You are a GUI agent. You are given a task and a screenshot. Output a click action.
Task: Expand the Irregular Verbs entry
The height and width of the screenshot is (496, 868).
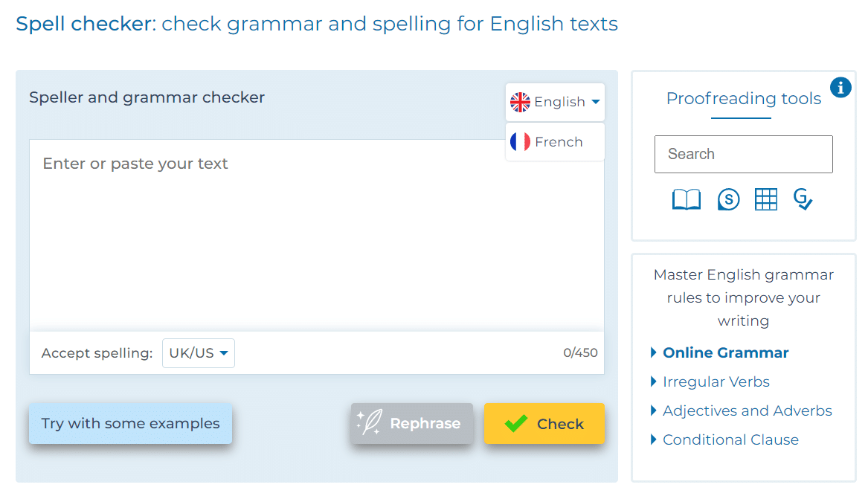point(716,381)
